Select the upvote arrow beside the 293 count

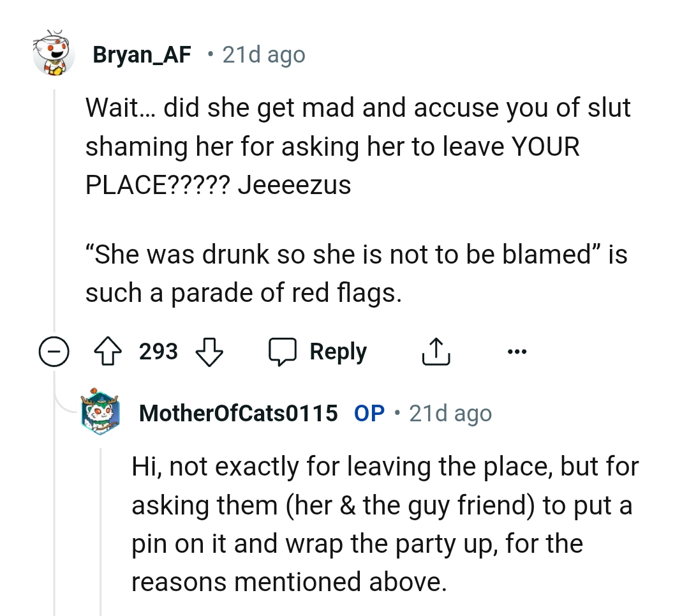(108, 350)
